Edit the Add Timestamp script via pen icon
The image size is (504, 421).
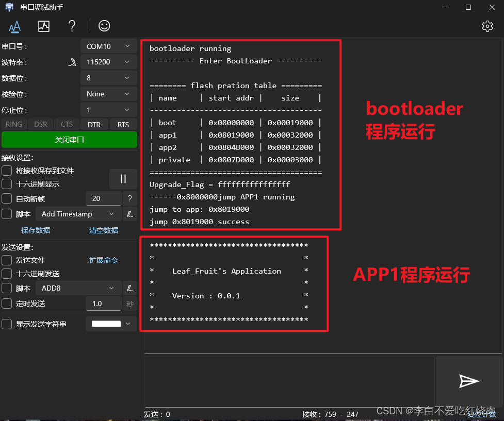coord(129,213)
